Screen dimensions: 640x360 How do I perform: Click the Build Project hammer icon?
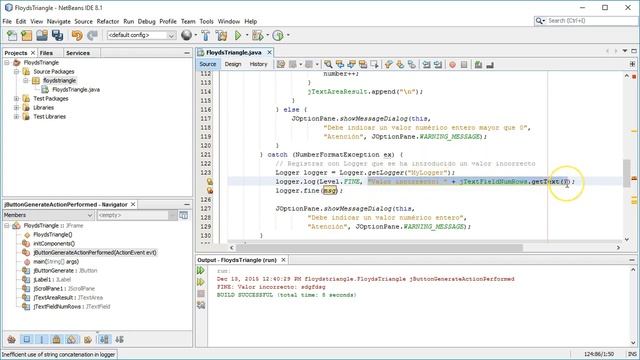click(x=206, y=36)
